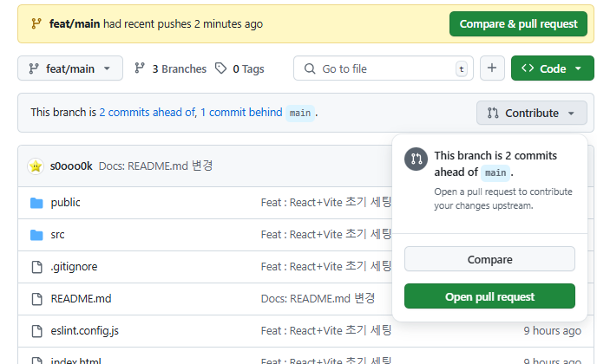Click the branch icon beside 3 Branches
597x364 pixels.
click(x=140, y=68)
